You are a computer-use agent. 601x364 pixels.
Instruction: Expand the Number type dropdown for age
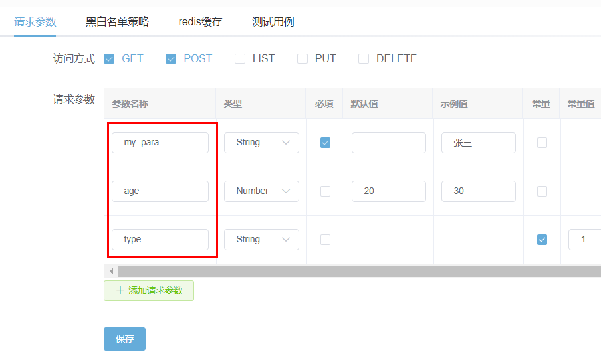point(261,191)
